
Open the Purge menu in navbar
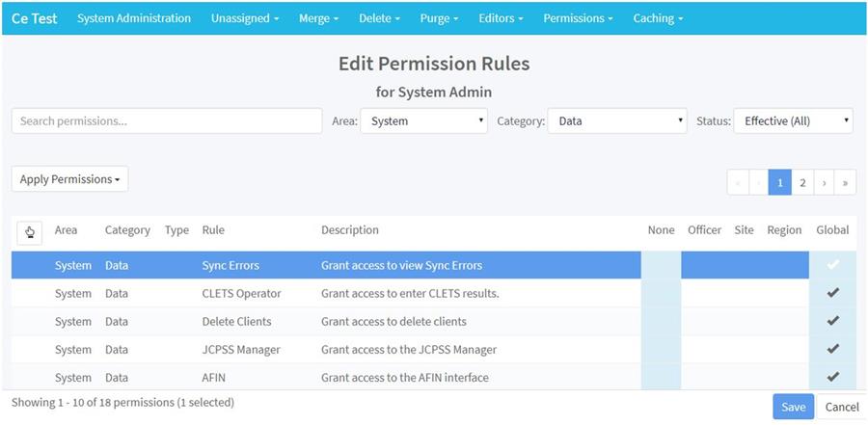coord(439,18)
